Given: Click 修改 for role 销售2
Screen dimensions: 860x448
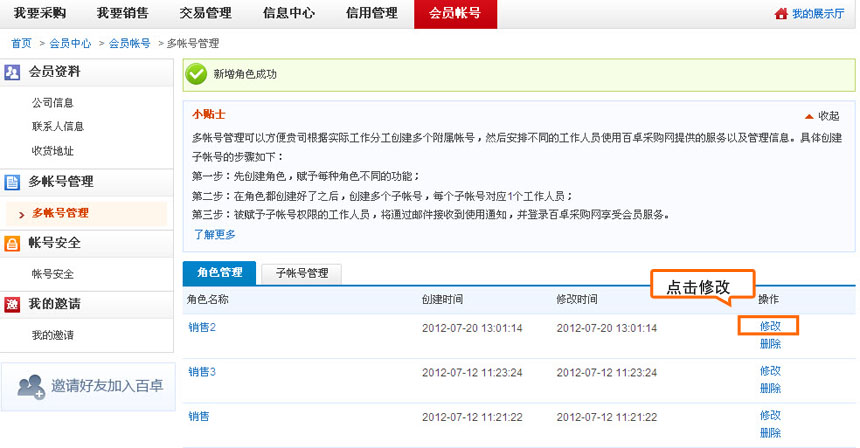Looking at the screenshot, I should coord(770,326).
